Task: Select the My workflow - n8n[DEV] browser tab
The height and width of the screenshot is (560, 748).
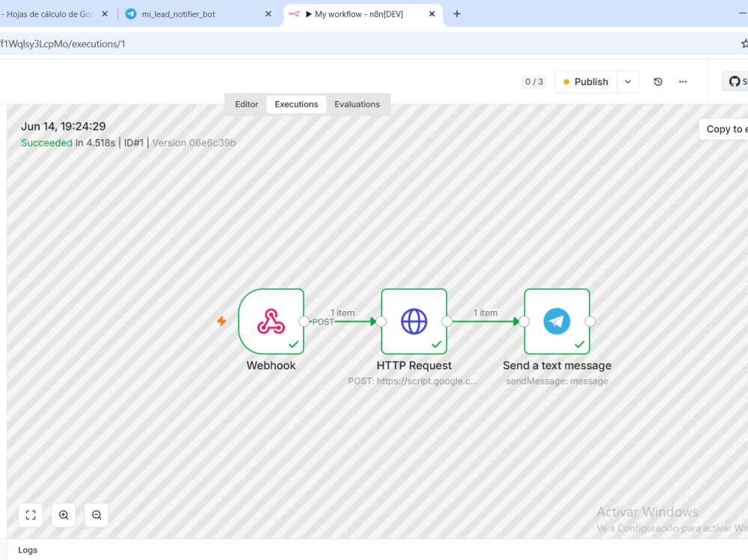Action: coord(363,14)
